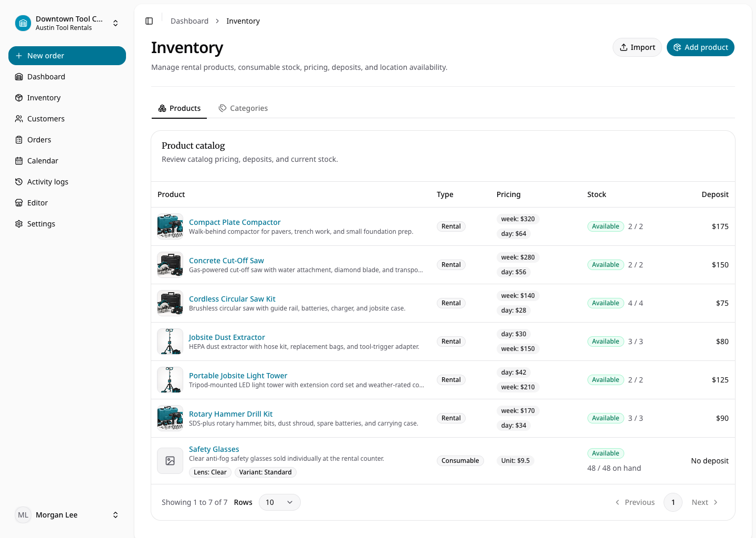
Task: Select the Products tab
Action: [x=180, y=108]
